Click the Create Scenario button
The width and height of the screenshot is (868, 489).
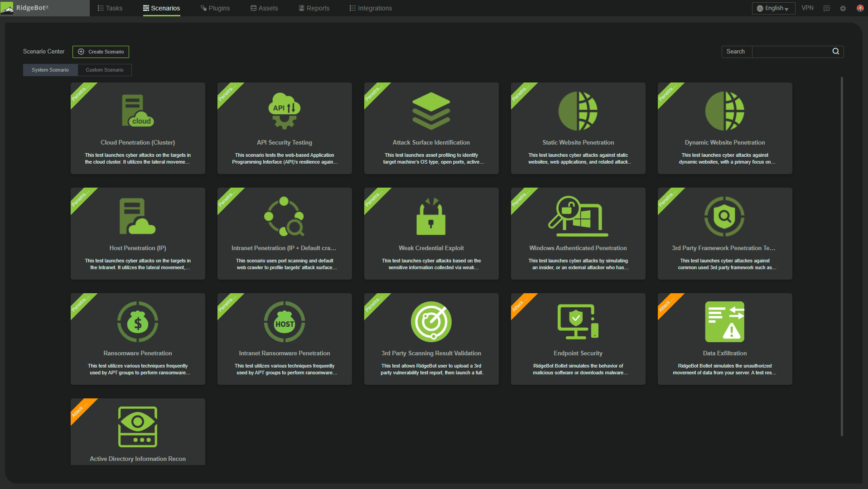101,52
